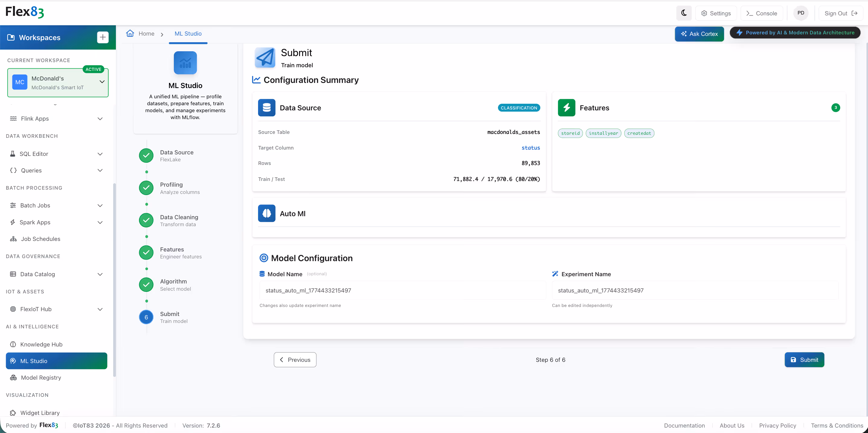Submit the model for training
868x433 pixels.
pyautogui.click(x=804, y=360)
